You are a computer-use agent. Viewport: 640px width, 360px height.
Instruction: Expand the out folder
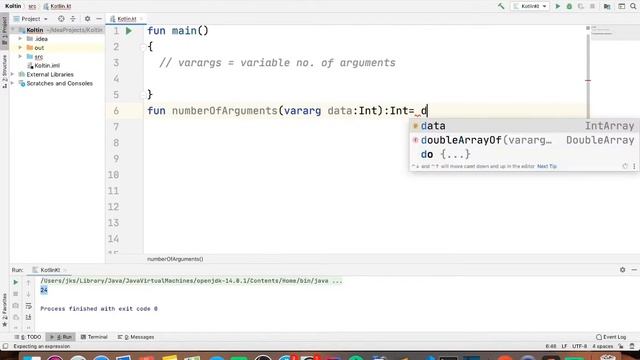point(20,48)
